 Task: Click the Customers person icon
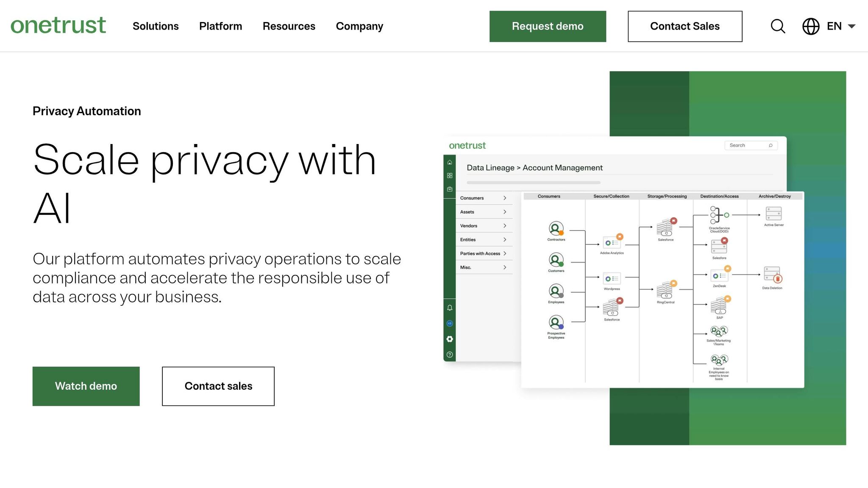pos(556,260)
